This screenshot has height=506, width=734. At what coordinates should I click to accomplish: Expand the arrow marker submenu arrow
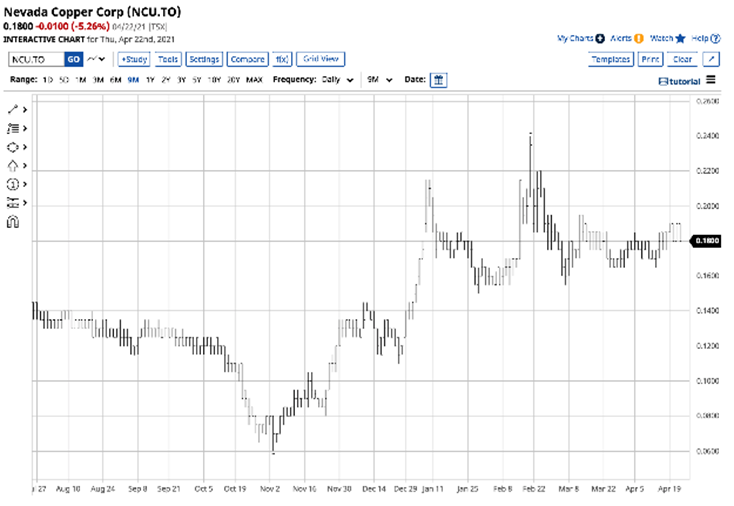25,166
